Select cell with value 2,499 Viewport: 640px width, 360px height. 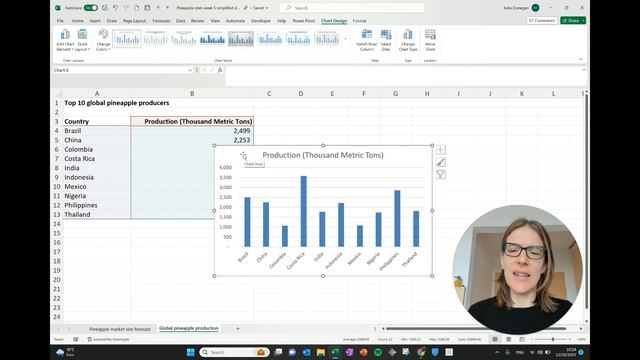[192, 131]
